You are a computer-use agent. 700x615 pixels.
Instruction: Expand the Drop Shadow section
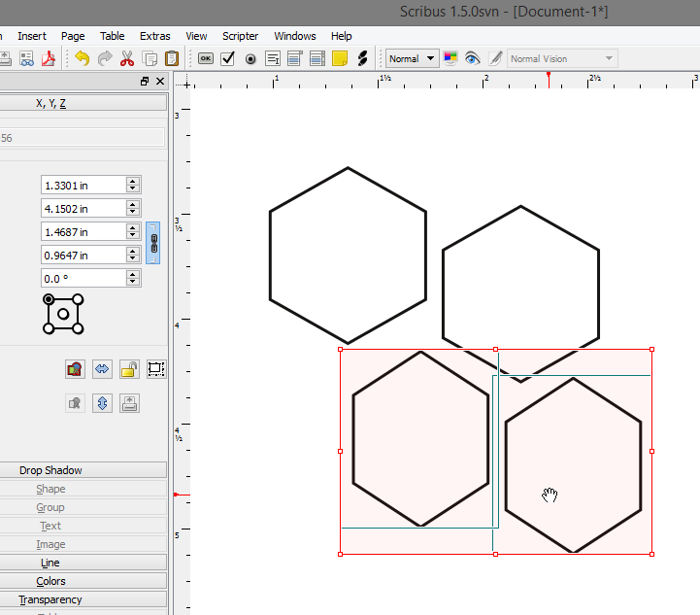point(50,470)
